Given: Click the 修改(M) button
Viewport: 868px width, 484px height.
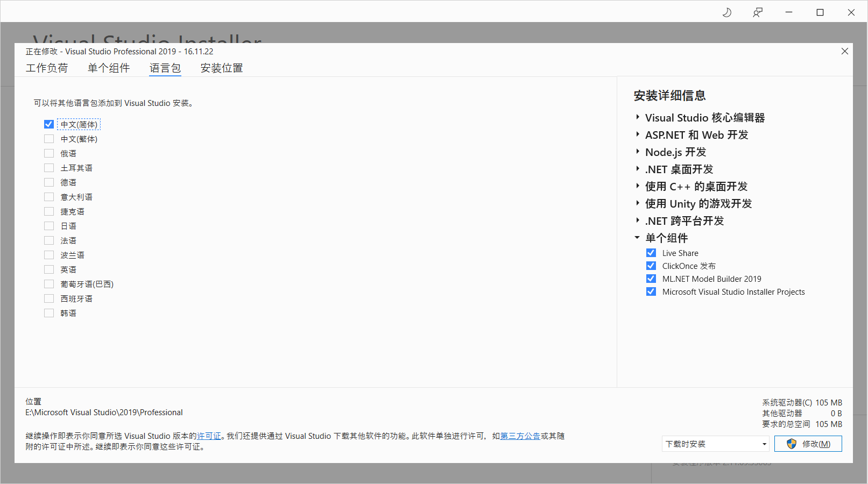Looking at the screenshot, I should point(808,444).
